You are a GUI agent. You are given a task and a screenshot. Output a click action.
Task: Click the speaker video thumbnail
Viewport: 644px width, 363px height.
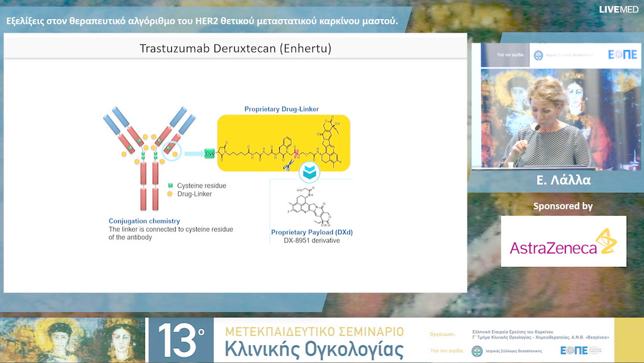535,119
